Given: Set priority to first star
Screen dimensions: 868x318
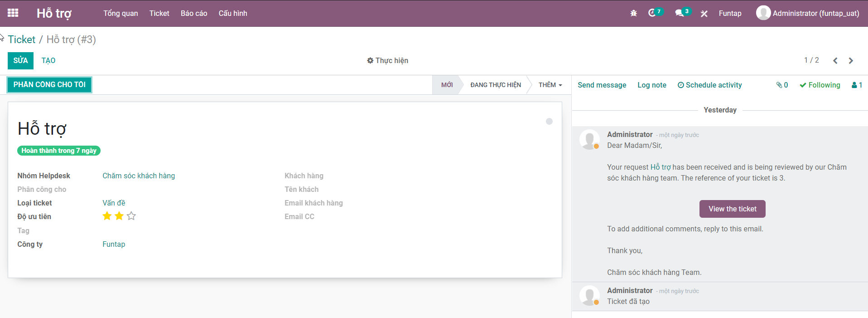Looking at the screenshot, I should (107, 216).
